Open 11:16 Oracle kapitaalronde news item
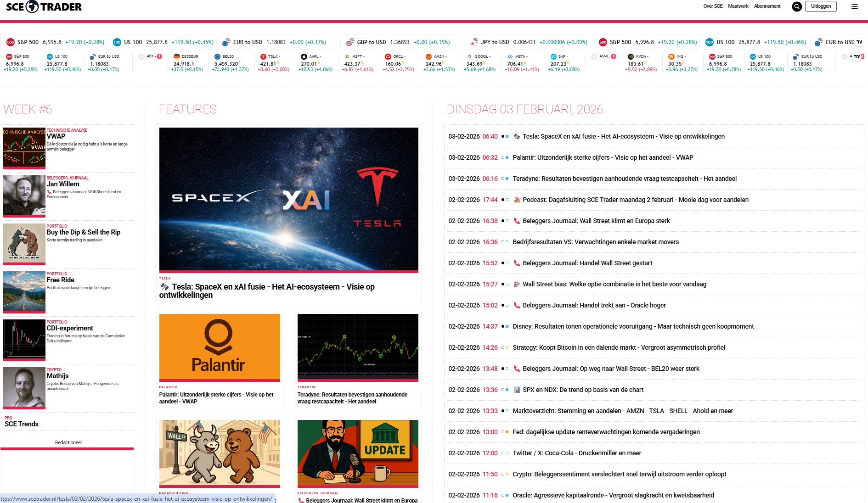 tap(614, 495)
